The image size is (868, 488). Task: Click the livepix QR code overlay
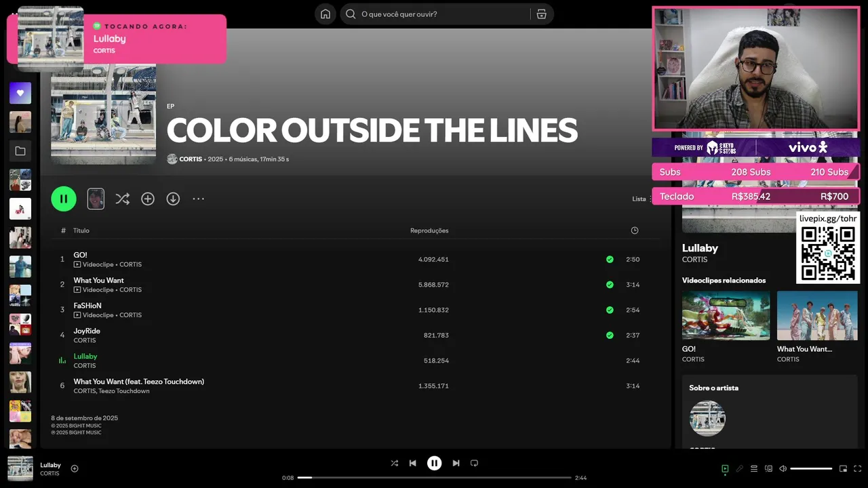828,253
